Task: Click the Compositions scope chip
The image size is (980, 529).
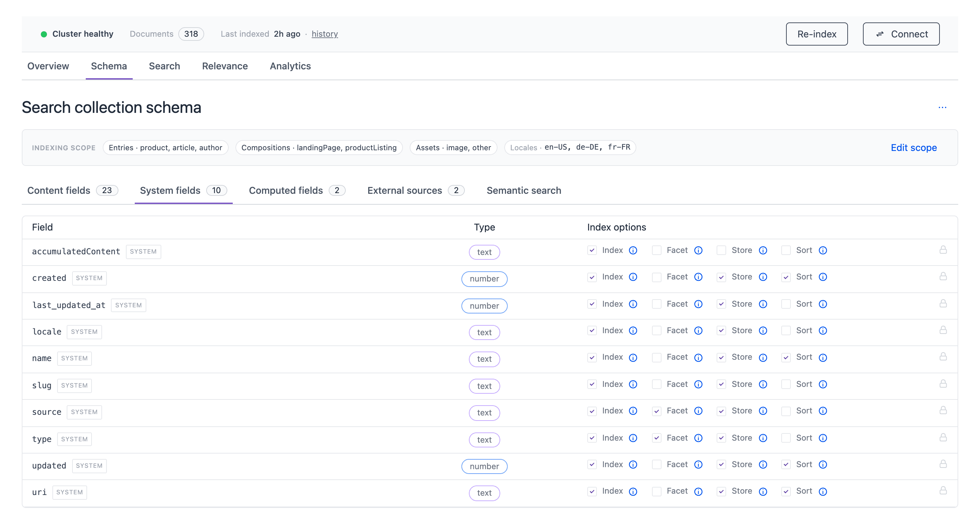Action: [319, 148]
